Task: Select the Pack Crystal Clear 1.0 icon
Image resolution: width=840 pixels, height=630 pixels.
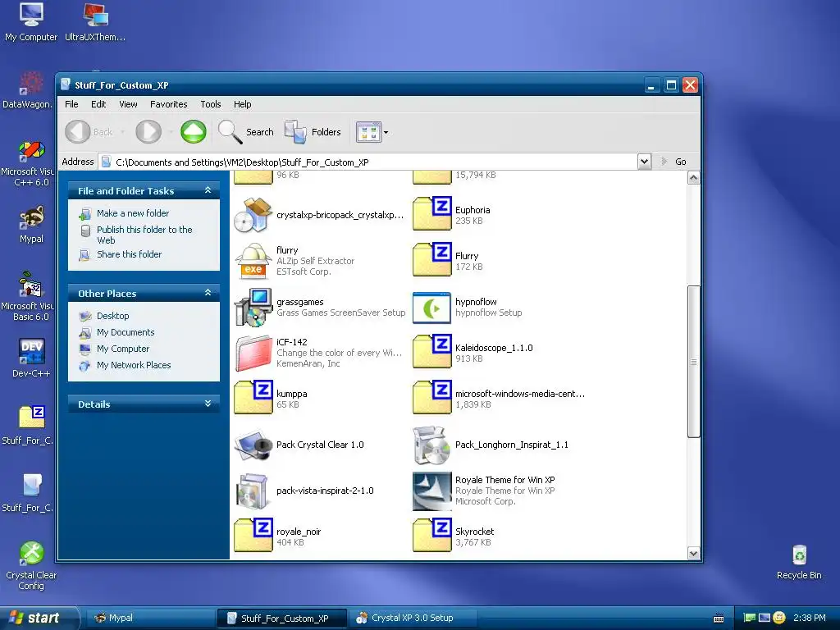Action: pyautogui.click(x=253, y=445)
